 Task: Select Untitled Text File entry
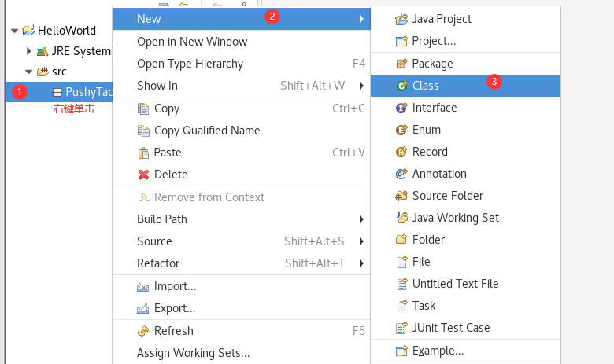pyautogui.click(x=455, y=284)
